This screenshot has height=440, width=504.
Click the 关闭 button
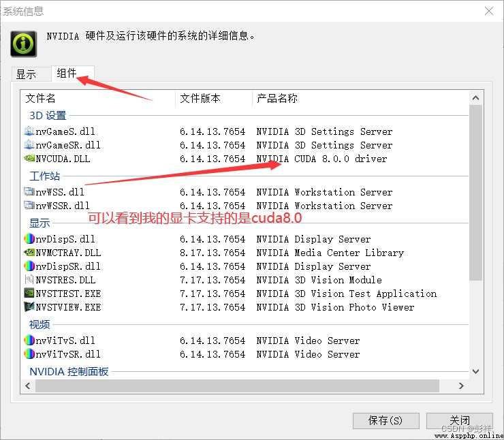[x=459, y=421]
